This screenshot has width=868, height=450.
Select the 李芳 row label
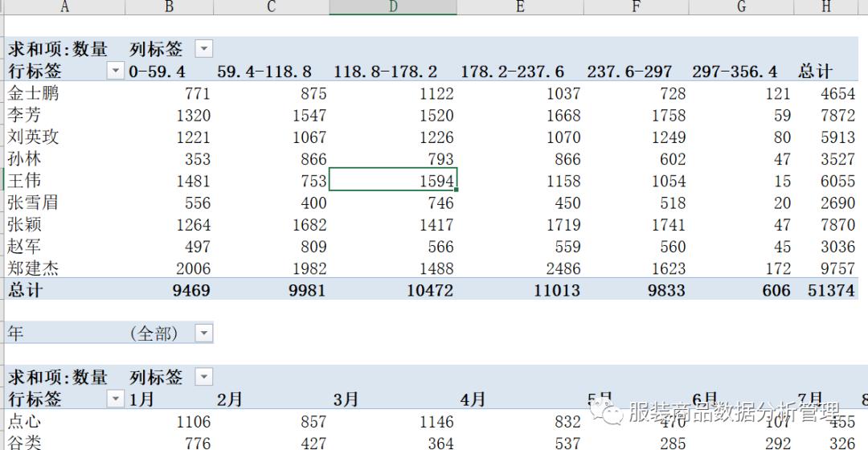(x=24, y=115)
